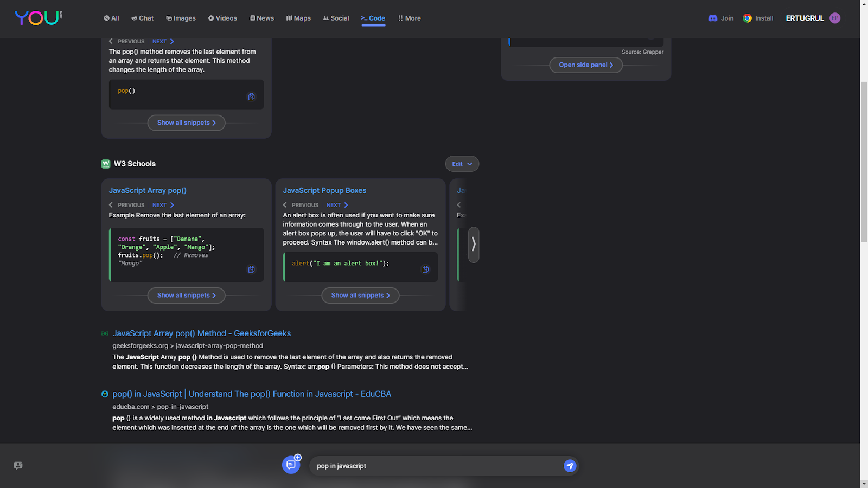The height and width of the screenshot is (488, 868).
Task: Go to NEXT snippet in JavaScript Array pop()
Action: click(x=163, y=205)
